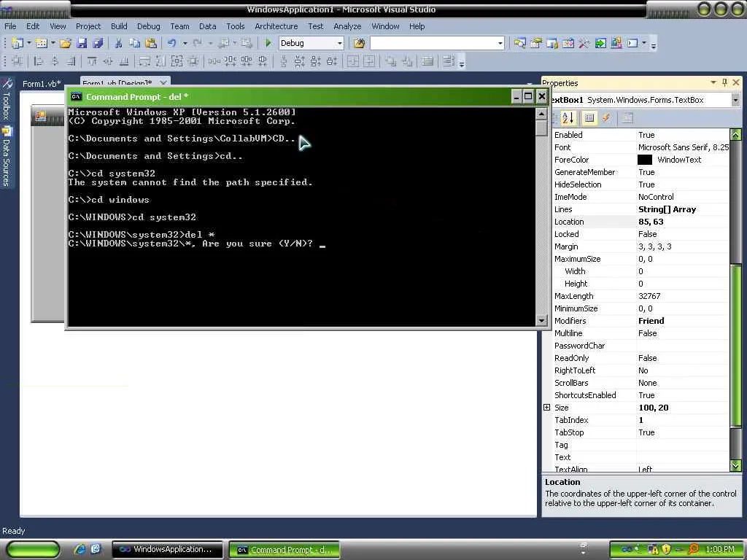Toggle the Events lightning bolt view
The image size is (747, 560).
coord(606,117)
